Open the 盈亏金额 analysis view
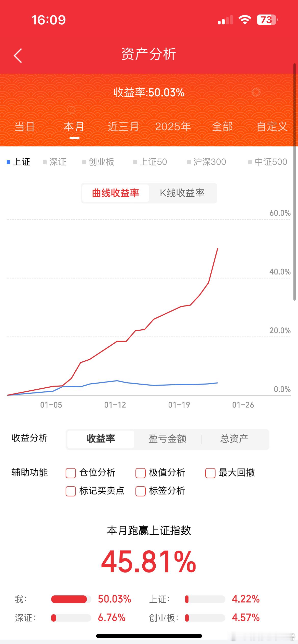 click(168, 439)
